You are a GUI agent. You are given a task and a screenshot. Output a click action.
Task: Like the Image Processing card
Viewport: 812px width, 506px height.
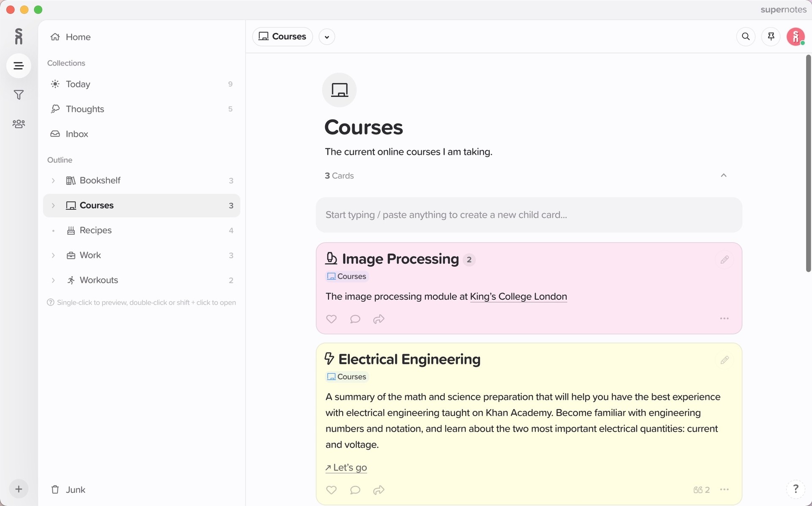point(331,319)
